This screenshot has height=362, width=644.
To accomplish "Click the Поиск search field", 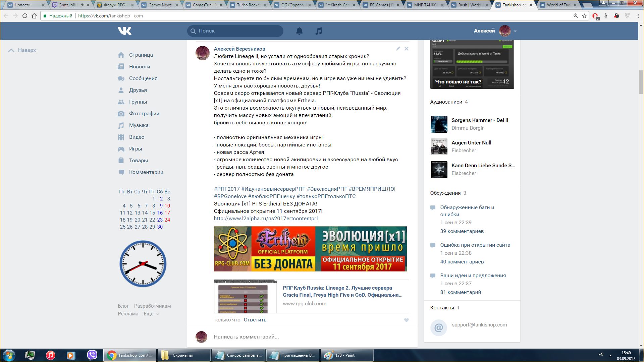I will (235, 31).
